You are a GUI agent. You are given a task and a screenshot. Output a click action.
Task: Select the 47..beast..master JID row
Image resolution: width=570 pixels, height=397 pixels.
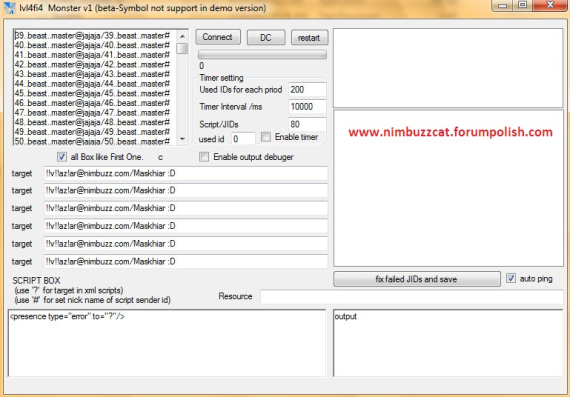coord(92,113)
